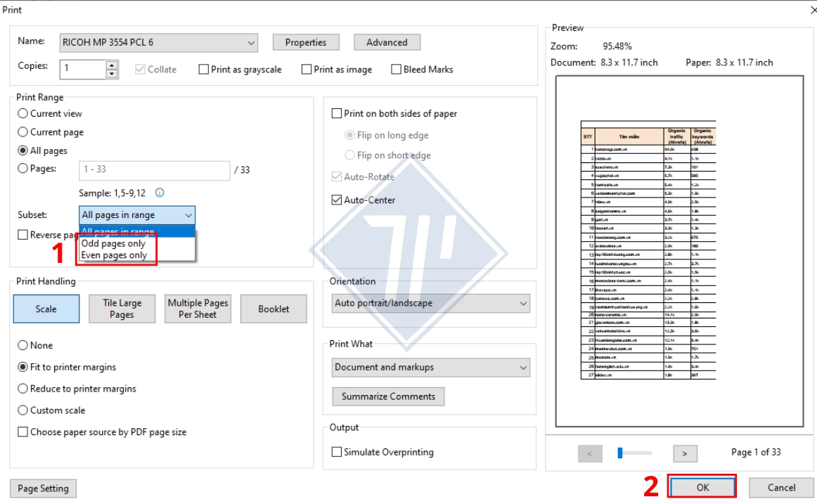Expand the Orientation dropdown

pos(431,304)
